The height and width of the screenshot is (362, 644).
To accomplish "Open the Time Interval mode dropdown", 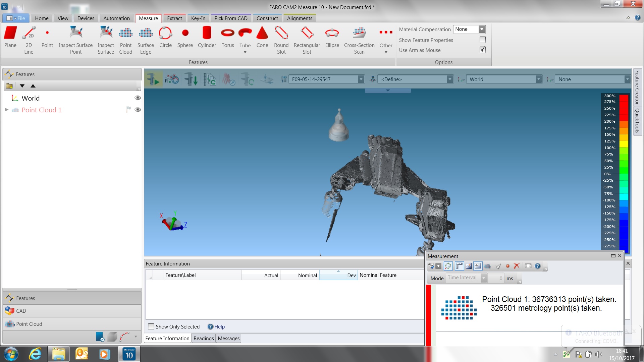I will (x=483, y=278).
